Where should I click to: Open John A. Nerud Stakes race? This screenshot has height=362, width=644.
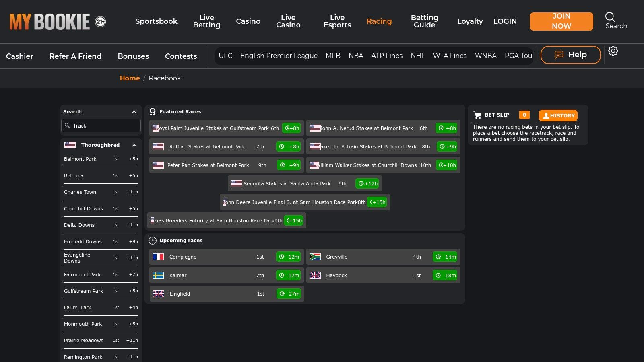383,128
